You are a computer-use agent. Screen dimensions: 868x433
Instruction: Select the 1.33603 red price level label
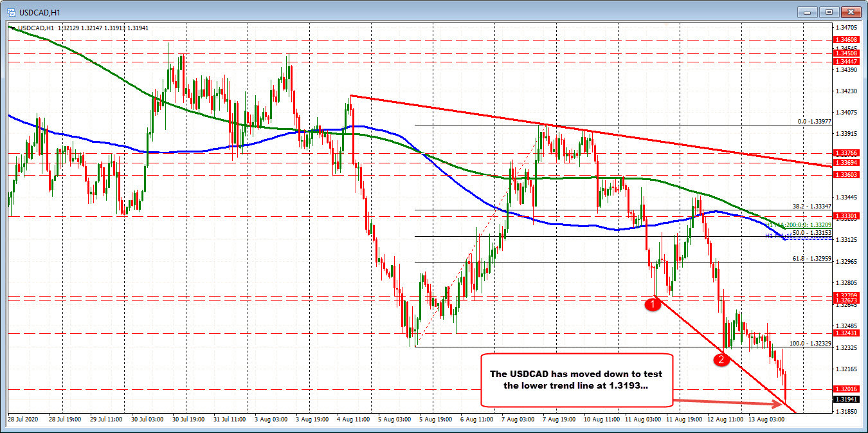(845, 175)
